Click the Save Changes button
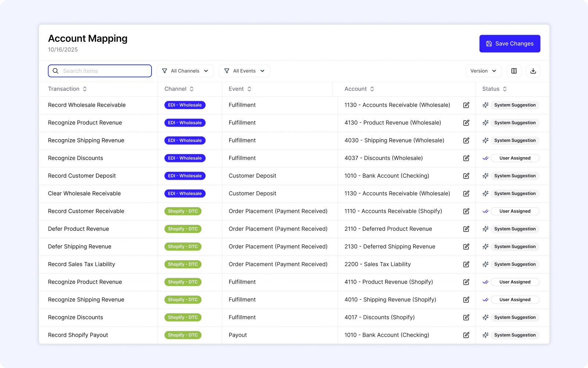588x368 pixels. [x=510, y=43]
